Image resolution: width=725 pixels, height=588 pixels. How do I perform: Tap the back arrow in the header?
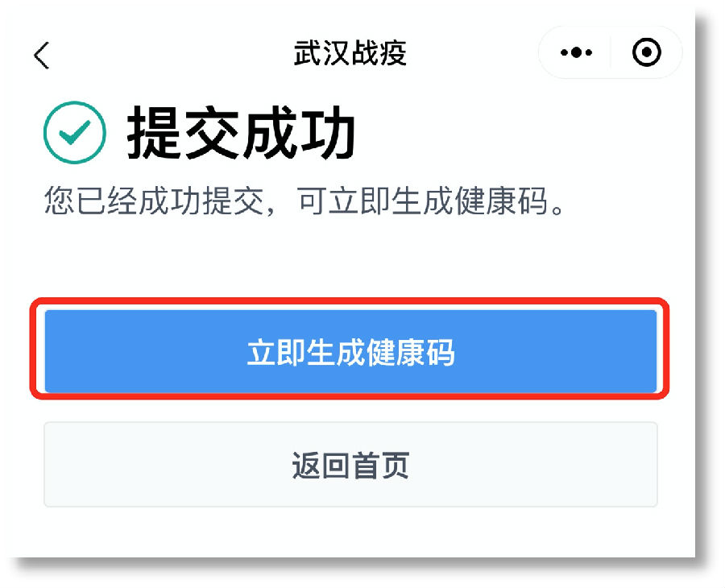(x=42, y=55)
